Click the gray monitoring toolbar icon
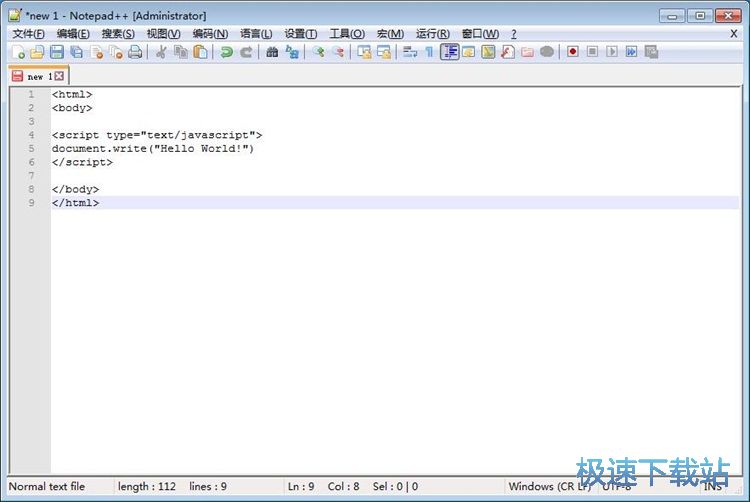 pos(547,52)
